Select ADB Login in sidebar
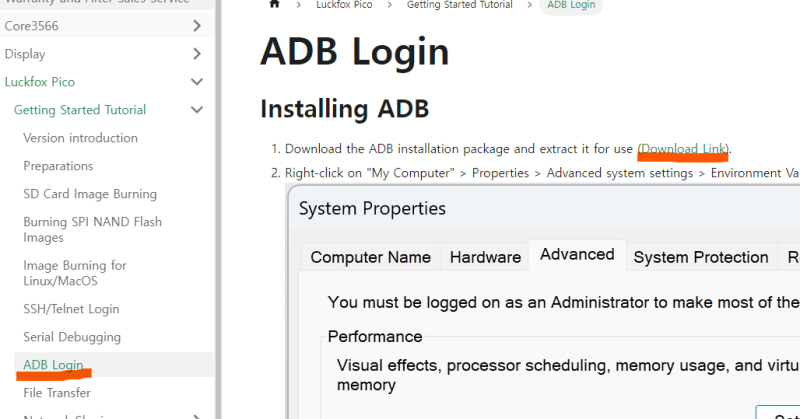The width and height of the screenshot is (800, 419). coord(53,365)
